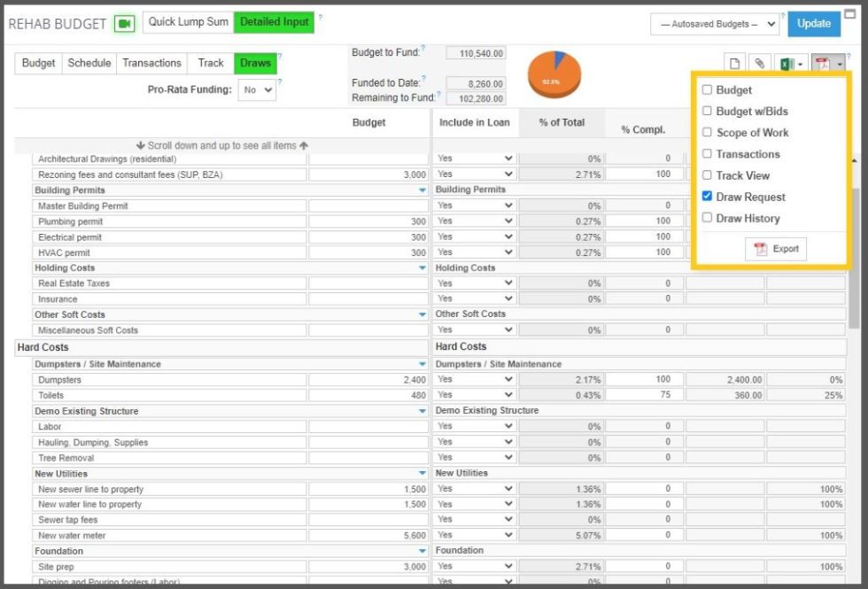Select the Detailed Input button

tap(275, 21)
